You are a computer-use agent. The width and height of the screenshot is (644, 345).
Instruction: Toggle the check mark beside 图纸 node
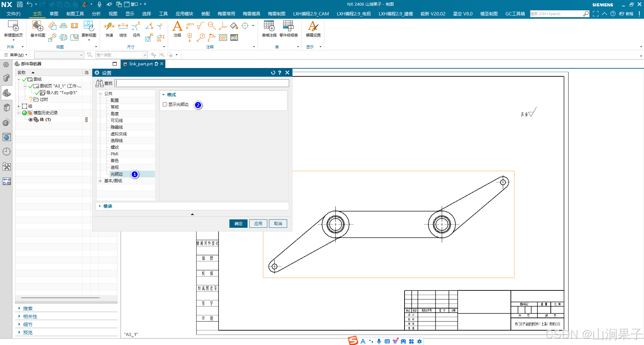click(x=24, y=79)
